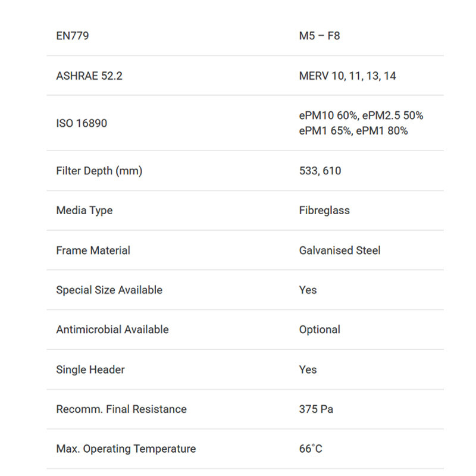Select the M5 – F8 value
This screenshot has width=476, height=476.
pyautogui.click(x=320, y=36)
